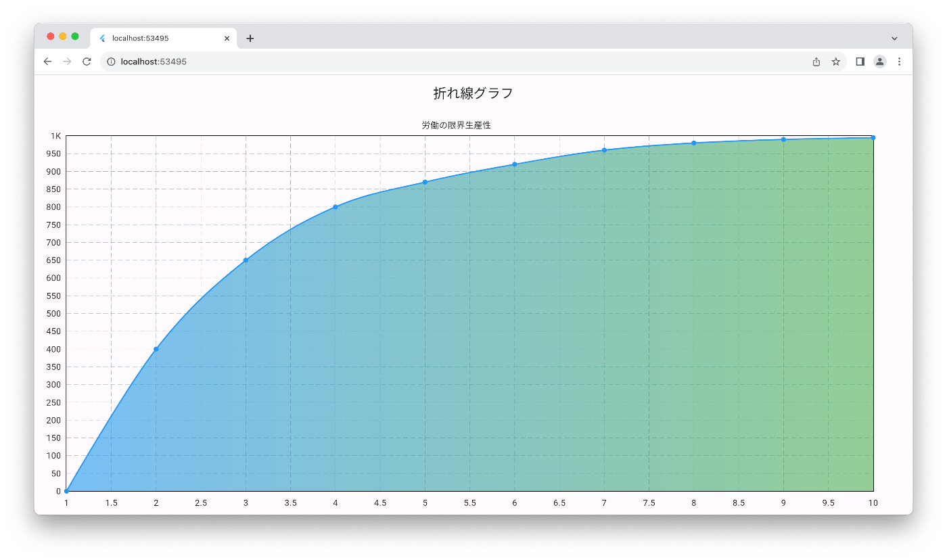
Task: Click the y-axis label 950
Action: tap(54, 154)
